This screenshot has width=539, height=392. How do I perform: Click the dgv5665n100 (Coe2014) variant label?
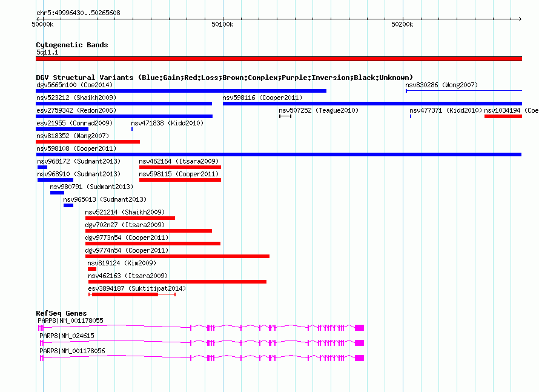tap(74, 85)
